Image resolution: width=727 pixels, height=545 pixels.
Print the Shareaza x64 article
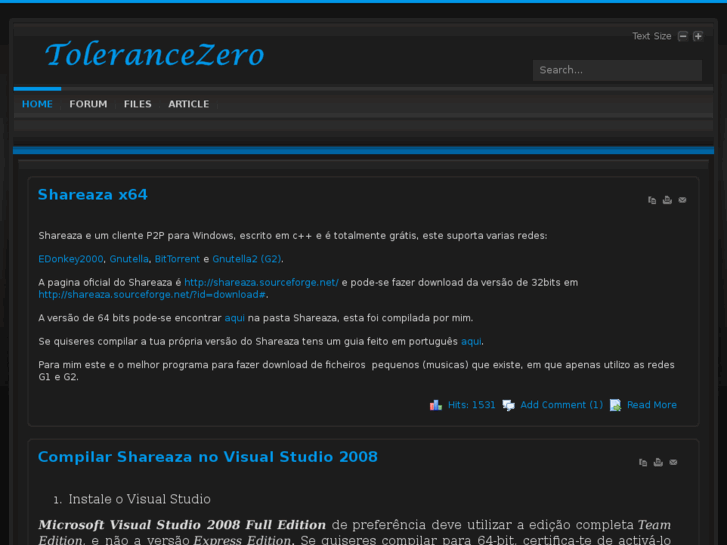point(667,200)
